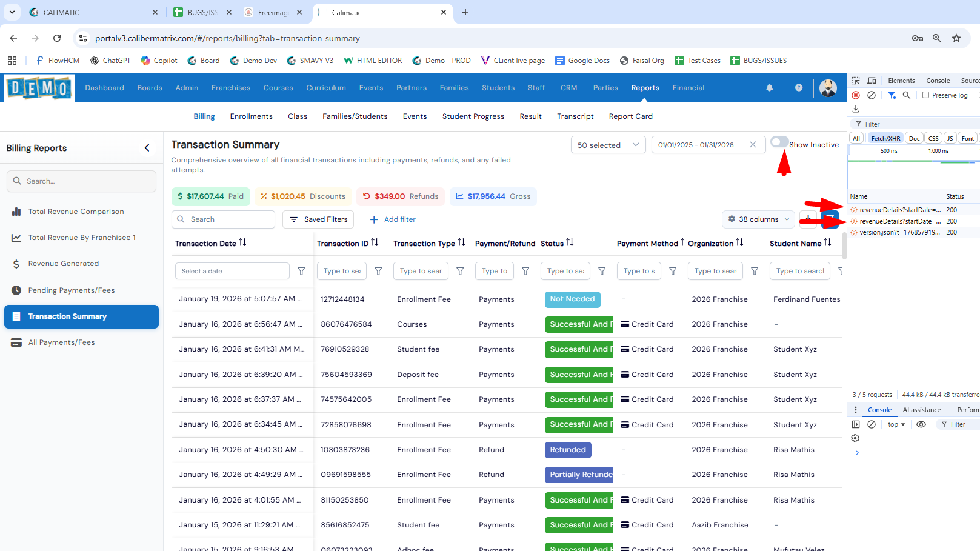Open the Financial menu item
The width and height of the screenshot is (980, 551).
coord(688,88)
